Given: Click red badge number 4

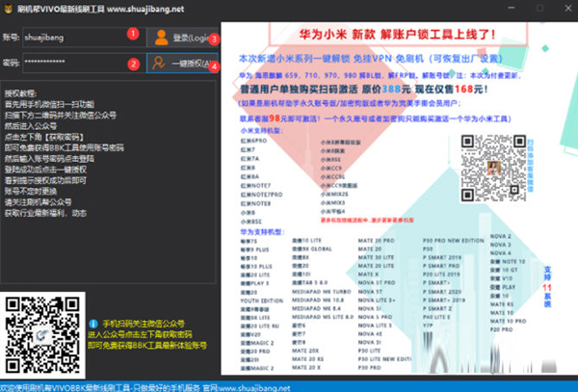Looking at the screenshot, I should coord(214,66).
